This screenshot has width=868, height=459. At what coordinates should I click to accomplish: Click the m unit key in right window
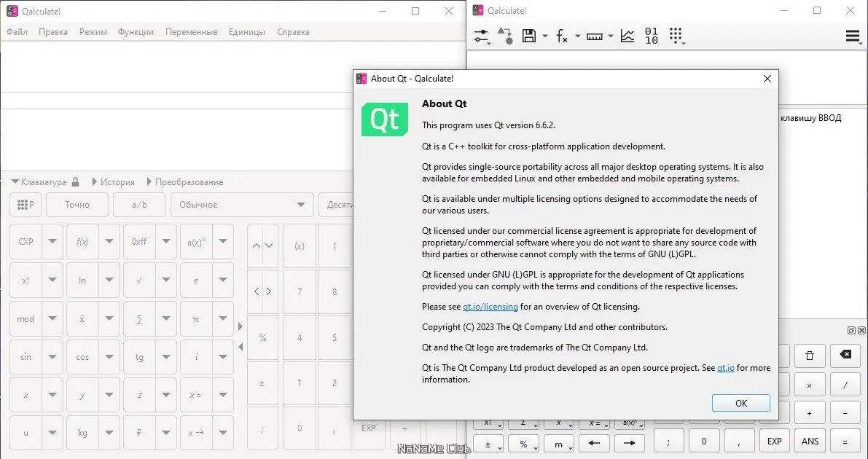point(559,444)
